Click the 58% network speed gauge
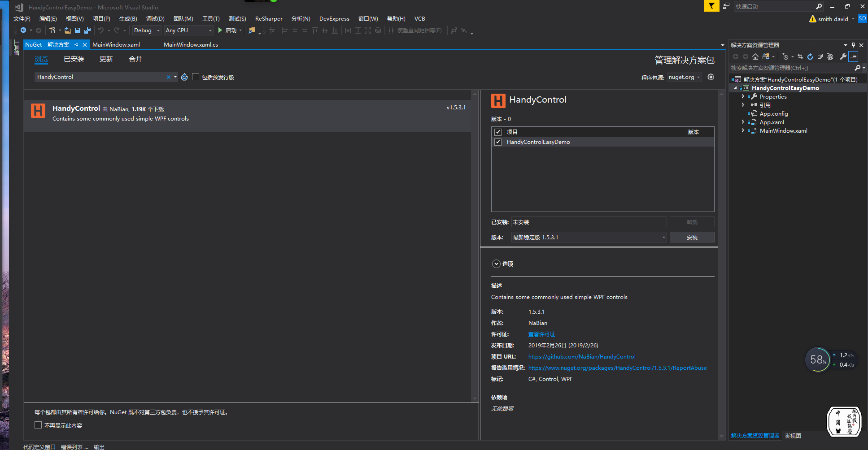 click(818, 360)
